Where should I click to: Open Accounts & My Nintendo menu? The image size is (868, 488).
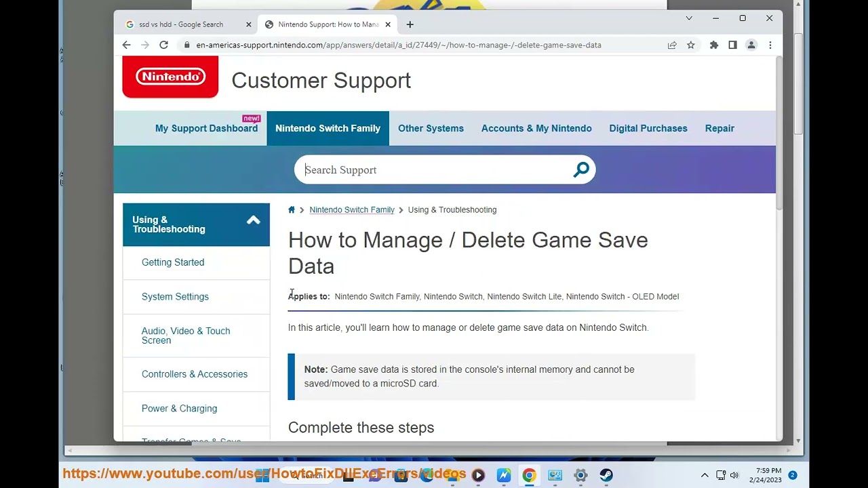pos(536,128)
